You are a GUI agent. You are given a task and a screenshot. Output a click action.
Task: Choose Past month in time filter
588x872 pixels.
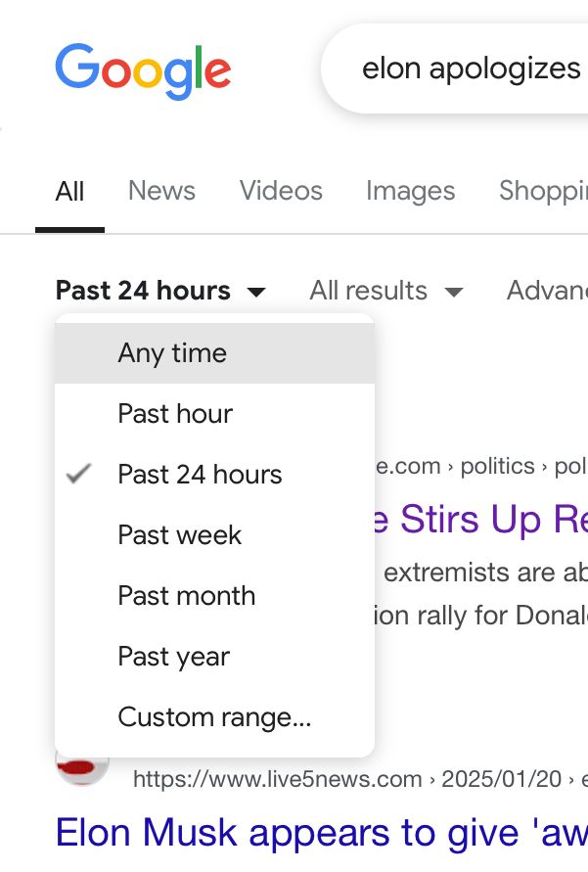(x=186, y=596)
